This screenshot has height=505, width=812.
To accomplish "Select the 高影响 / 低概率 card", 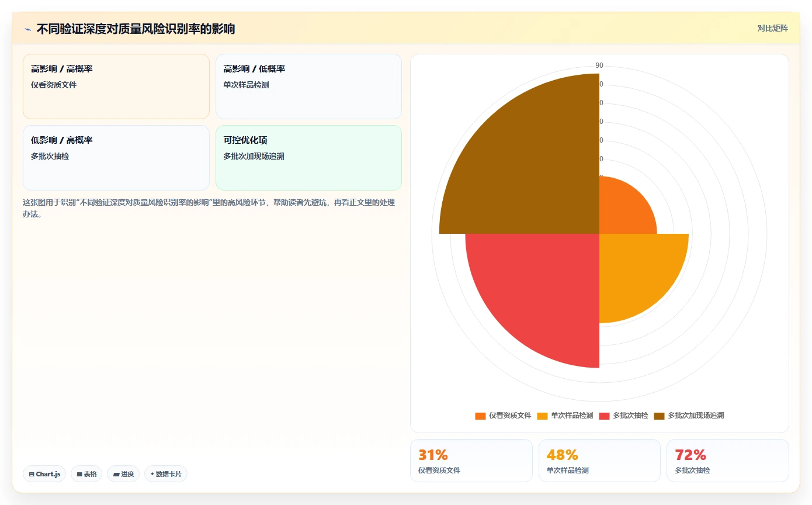I will click(308, 87).
